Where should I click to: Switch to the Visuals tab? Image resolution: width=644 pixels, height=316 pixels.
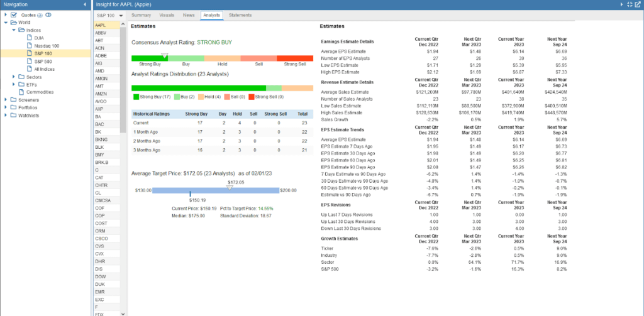pyautogui.click(x=166, y=15)
